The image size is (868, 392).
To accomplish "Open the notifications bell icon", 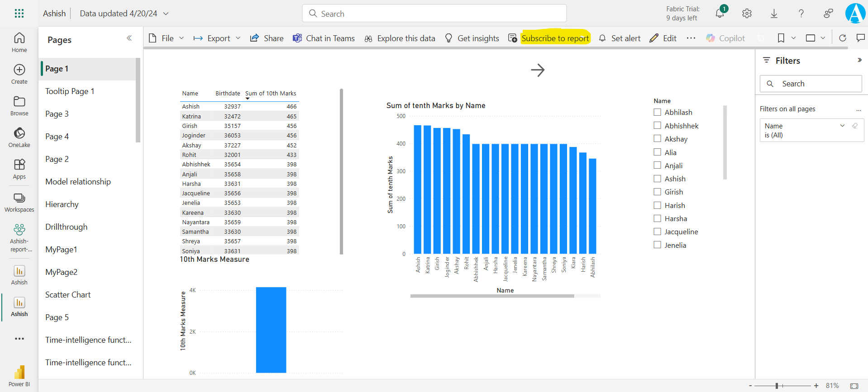I will (720, 14).
